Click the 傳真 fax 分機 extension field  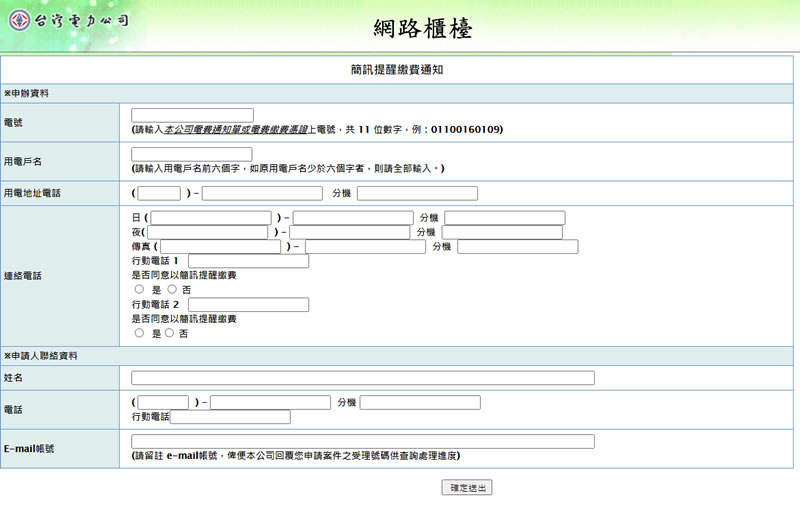tap(518, 246)
